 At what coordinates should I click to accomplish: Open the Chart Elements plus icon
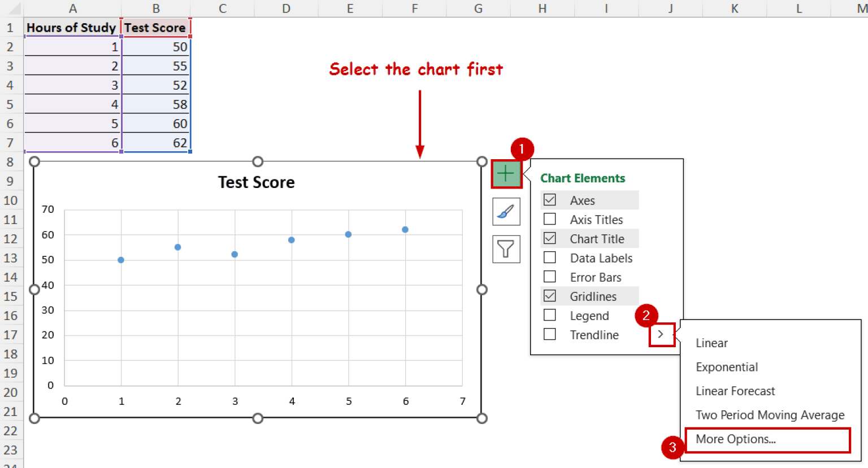point(506,174)
